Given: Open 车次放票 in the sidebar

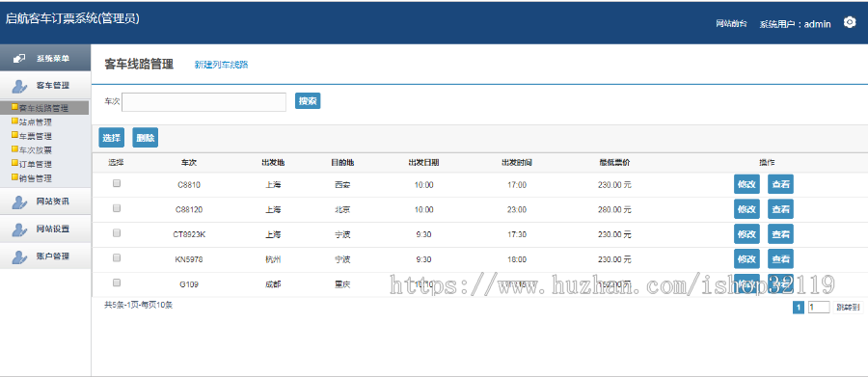Looking at the screenshot, I should pyautogui.click(x=36, y=150).
